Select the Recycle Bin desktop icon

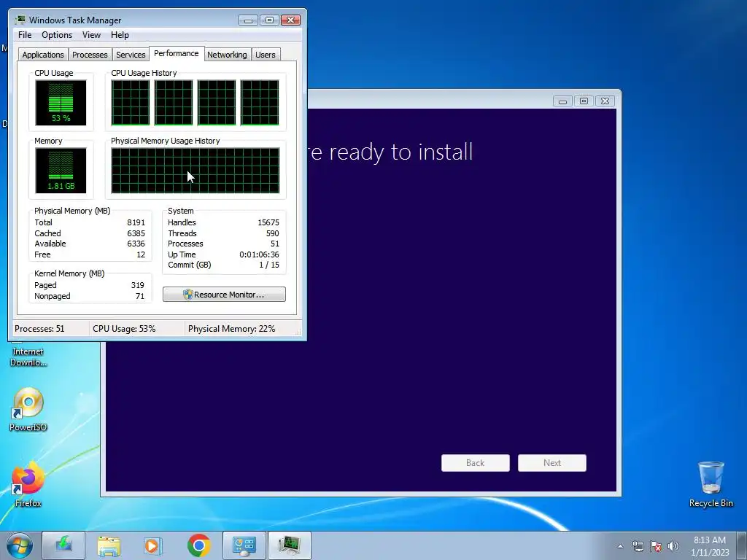coord(711,484)
